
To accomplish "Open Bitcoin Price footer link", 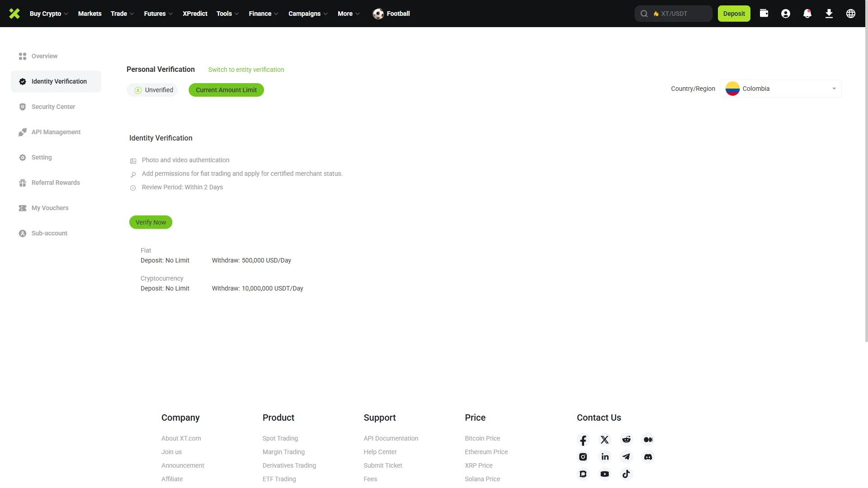I will (x=482, y=438).
